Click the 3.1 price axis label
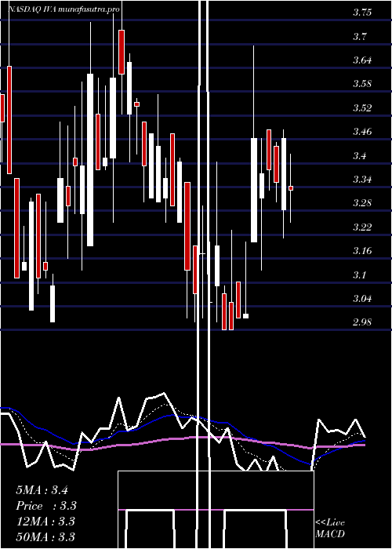Image resolution: width=392 pixels, height=549 pixels. 360,275
